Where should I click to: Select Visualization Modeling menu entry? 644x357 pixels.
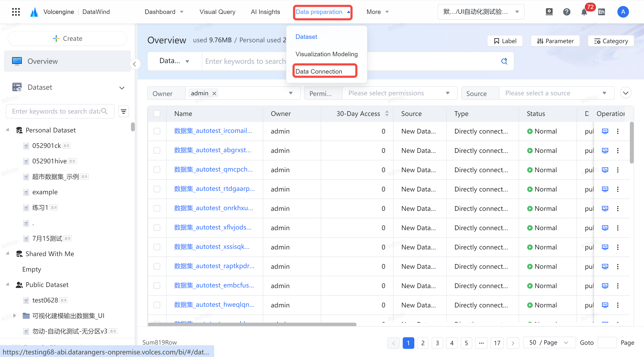pyautogui.click(x=327, y=54)
